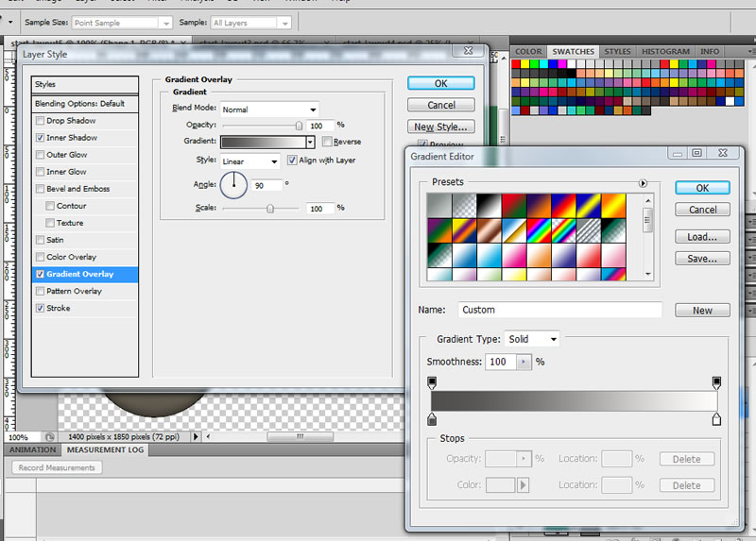Enable the Satin effect checkbox
Viewport: 756px width, 541px height.
point(40,240)
